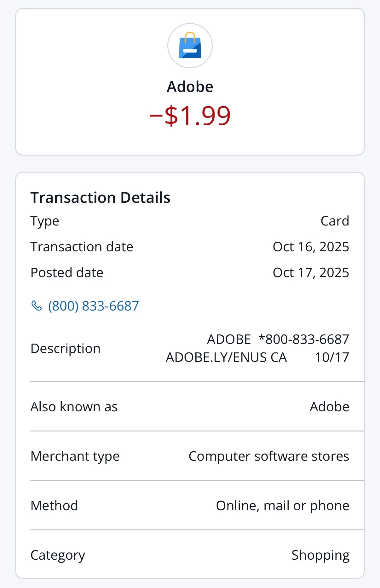Tap the Transaction Details heading
The width and height of the screenshot is (380, 588).
(x=100, y=198)
